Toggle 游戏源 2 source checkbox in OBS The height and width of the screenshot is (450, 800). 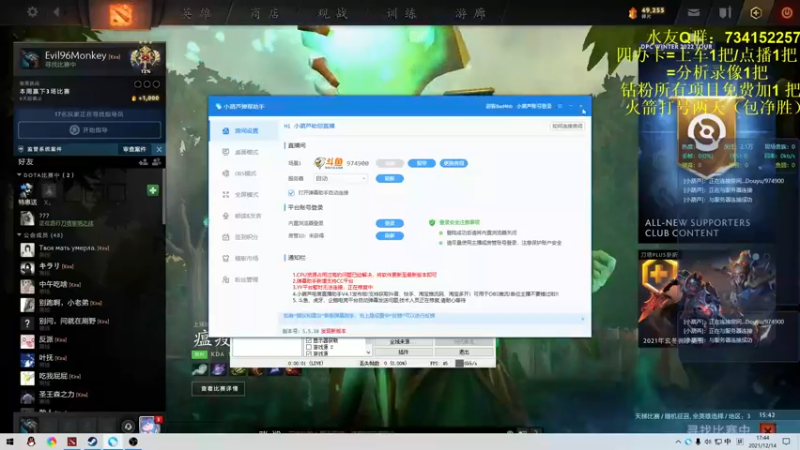point(309,347)
